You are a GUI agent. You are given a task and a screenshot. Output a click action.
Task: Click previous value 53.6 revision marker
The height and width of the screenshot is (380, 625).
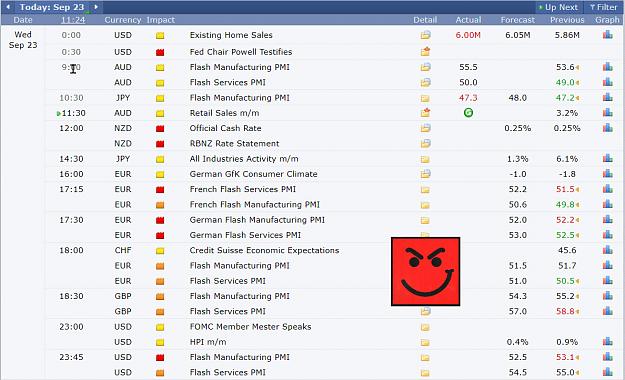tap(577, 67)
